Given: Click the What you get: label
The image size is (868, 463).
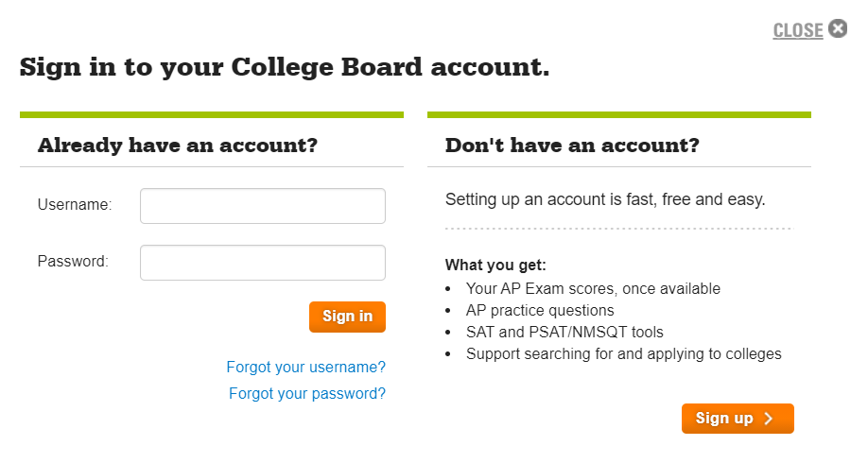Looking at the screenshot, I should 495,265.
